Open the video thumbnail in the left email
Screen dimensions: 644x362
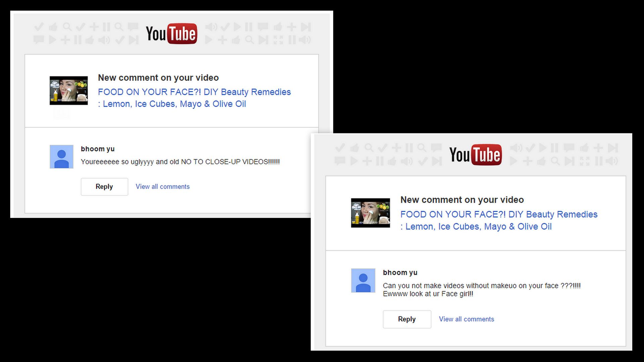(69, 90)
